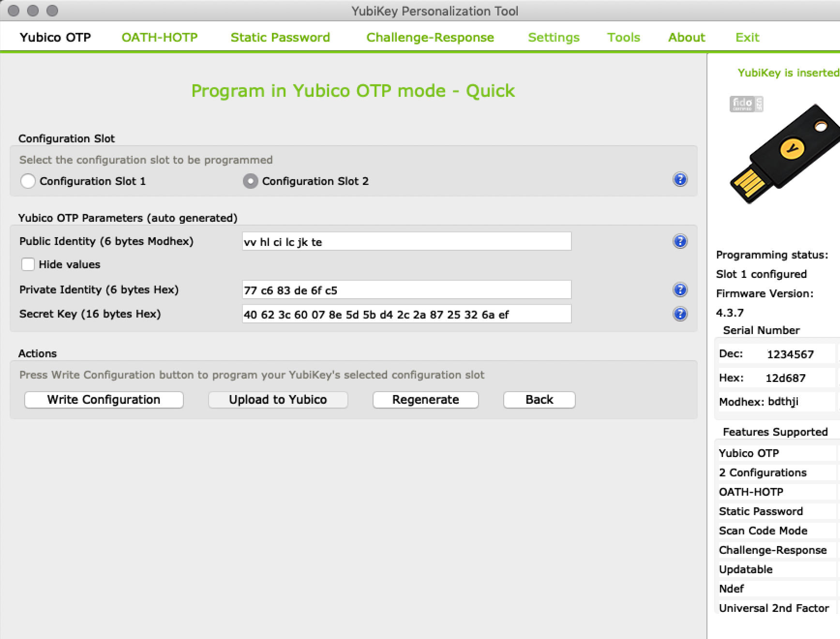Click the FIDO certified logo
Viewport: 840px width, 639px height.
pyautogui.click(x=746, y=104)
